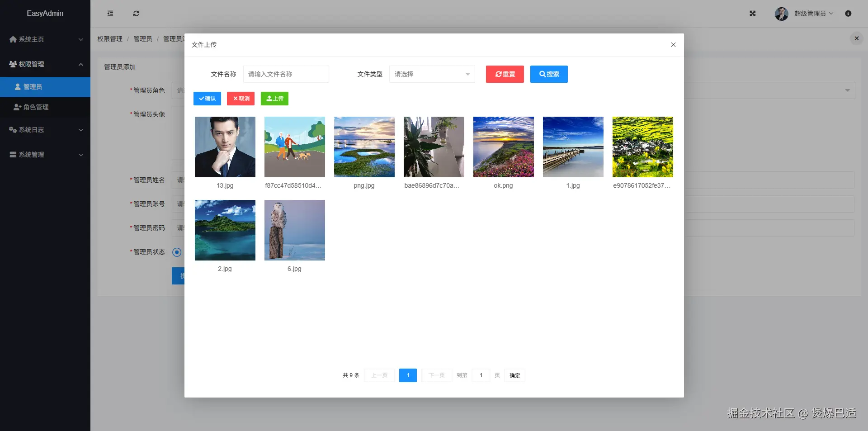
Task: Select the ok.png coastal sunset thumbnail
Action: [x=504, y=147]
